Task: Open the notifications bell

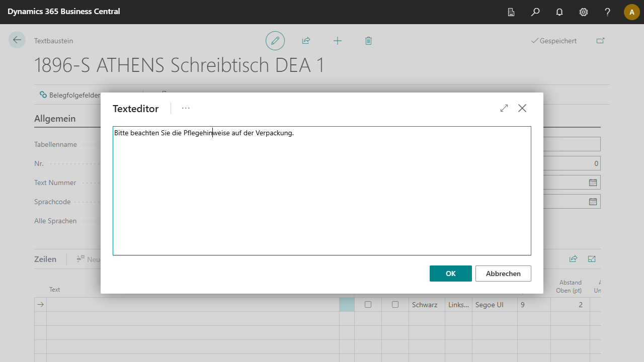Action: (559, 12)
